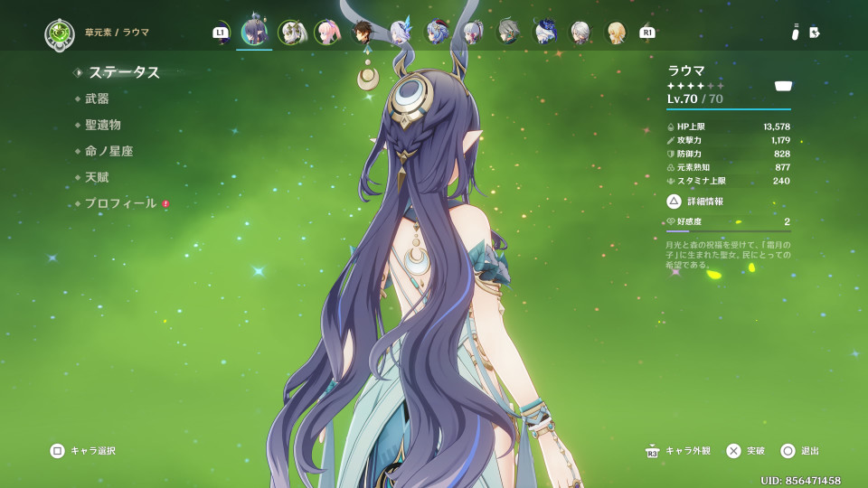This screenshot has width=868, height=488.
Task: Click the L1 previous character button
Action: click(x=221, y=33)
